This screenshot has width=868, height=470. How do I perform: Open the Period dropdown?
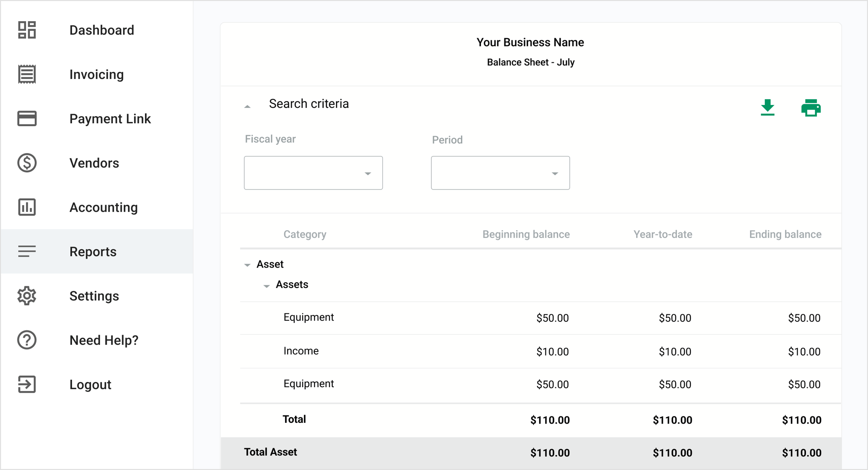click(499, 173)
